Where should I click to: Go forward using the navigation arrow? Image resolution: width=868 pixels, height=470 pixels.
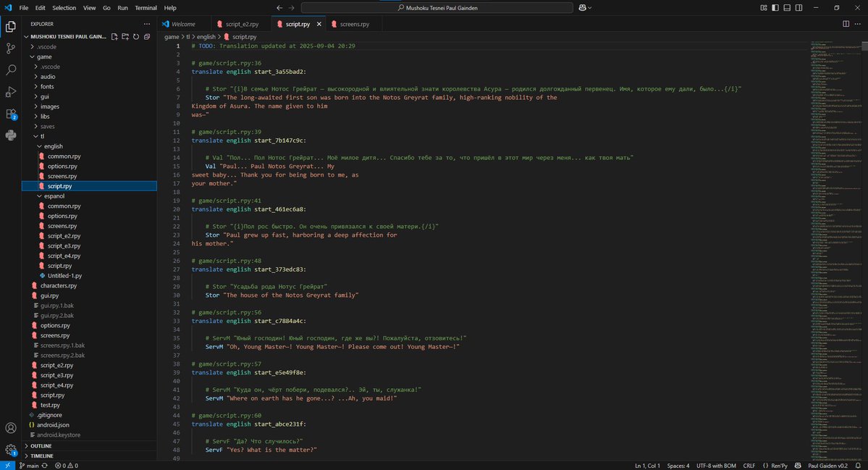(292, 8)
